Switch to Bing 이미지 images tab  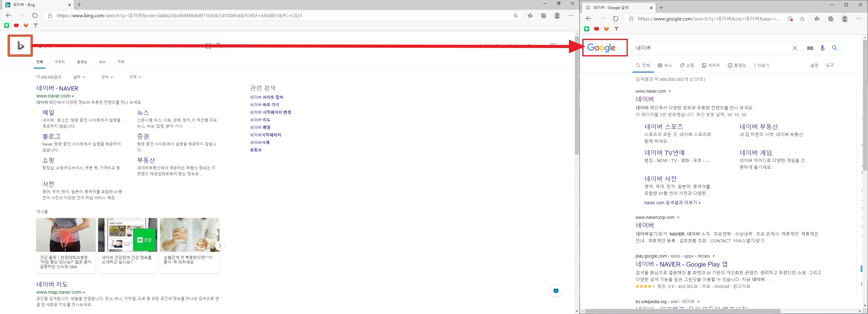coord(60,62)
